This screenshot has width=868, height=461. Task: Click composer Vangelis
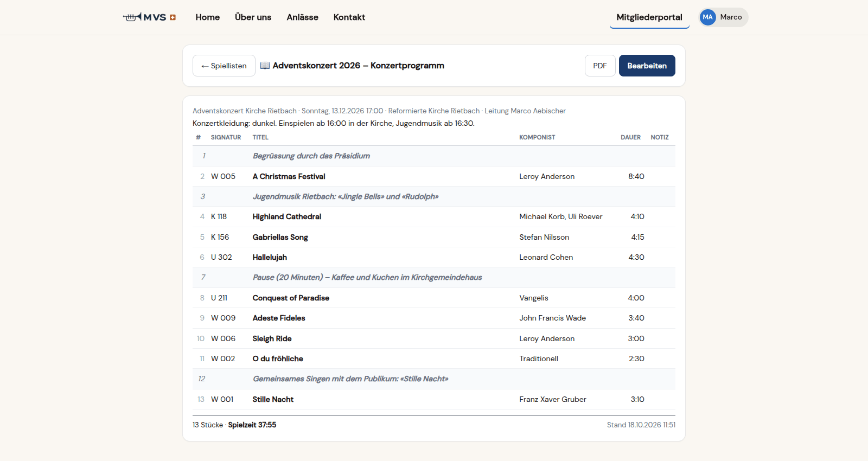coord(534,298)
